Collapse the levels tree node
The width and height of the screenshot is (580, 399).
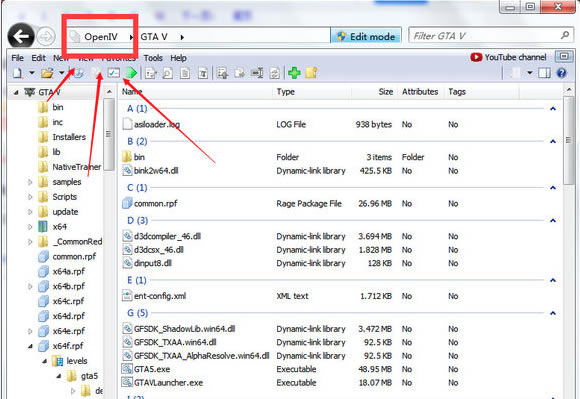pos(44,361)
